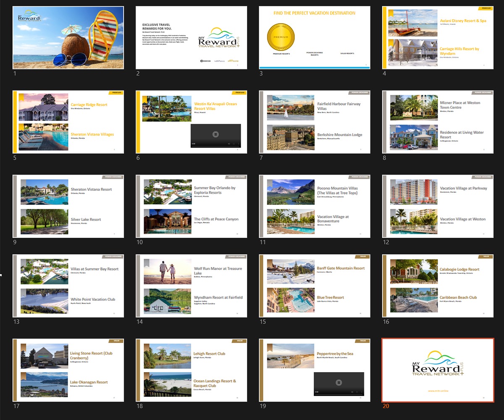Click 'Fairfield Harbour Fairway Villas' text
Viewport: 504px width, 420px height.
[339, 106]
